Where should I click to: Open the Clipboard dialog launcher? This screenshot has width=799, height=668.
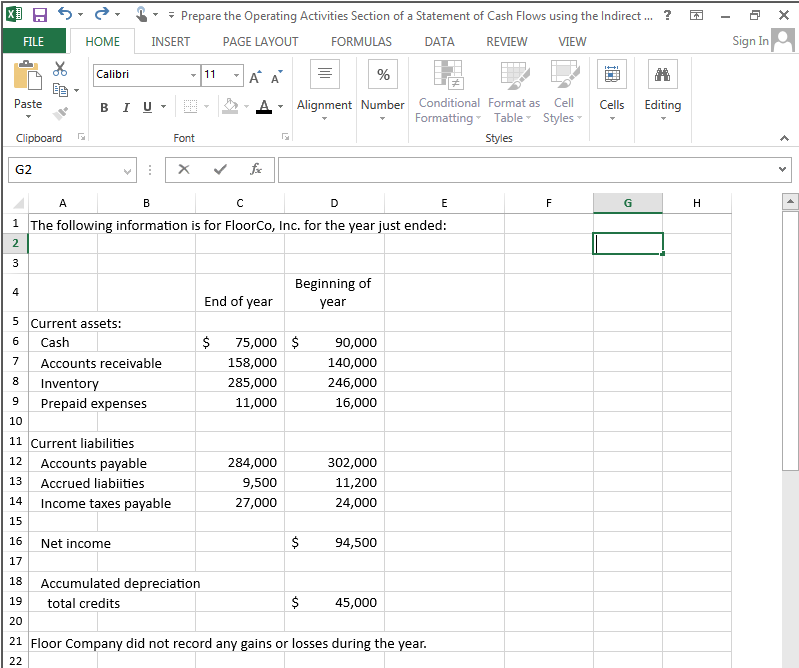coord(81,137)
